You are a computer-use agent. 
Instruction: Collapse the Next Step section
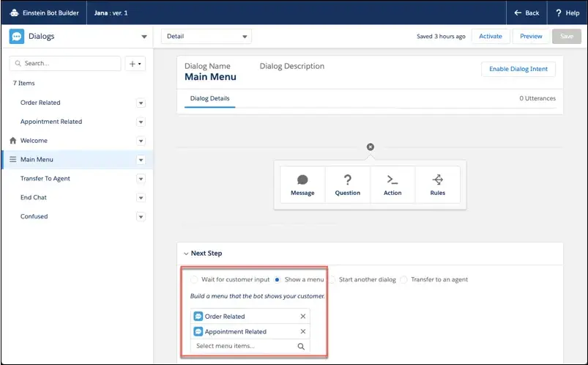[x=186, y=254]
